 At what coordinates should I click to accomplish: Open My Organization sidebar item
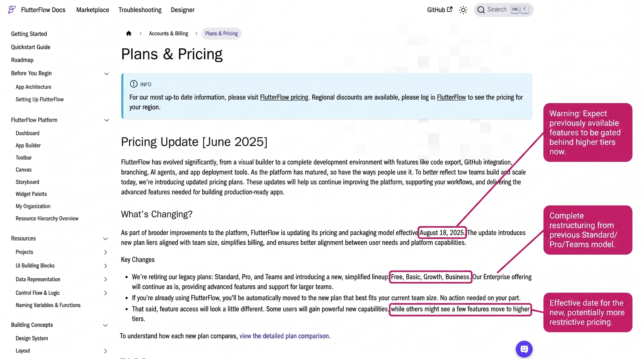(33, 206)
